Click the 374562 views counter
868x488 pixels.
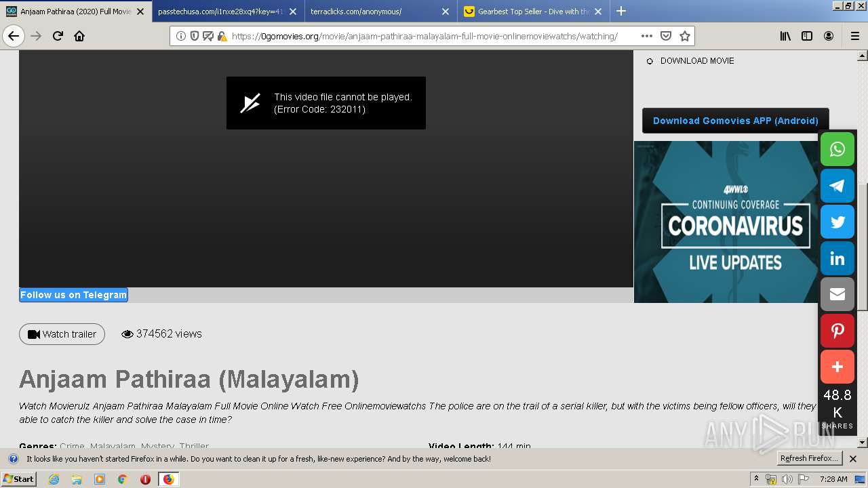point(161,333)
